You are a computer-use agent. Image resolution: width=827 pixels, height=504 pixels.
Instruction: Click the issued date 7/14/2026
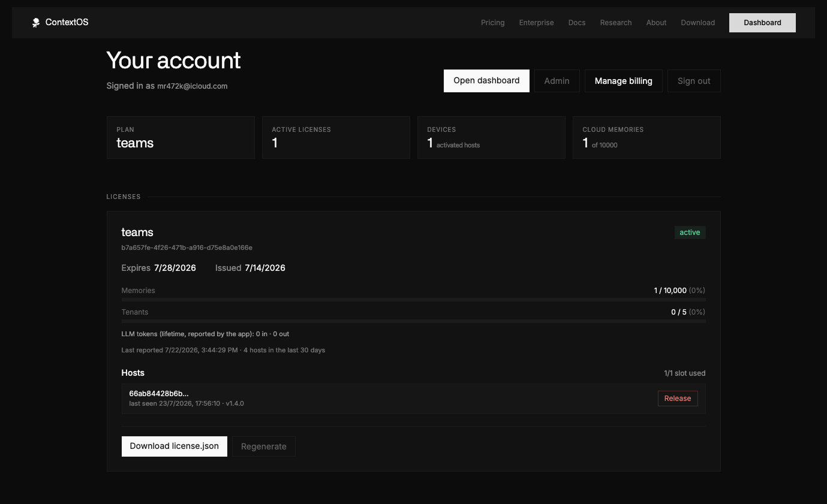tap(265, 268)
